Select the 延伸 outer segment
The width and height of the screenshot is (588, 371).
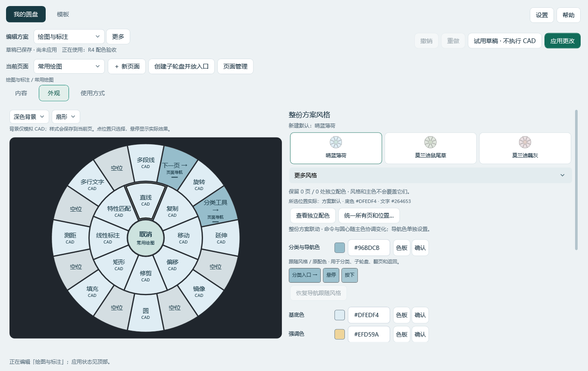click(221, 238)
